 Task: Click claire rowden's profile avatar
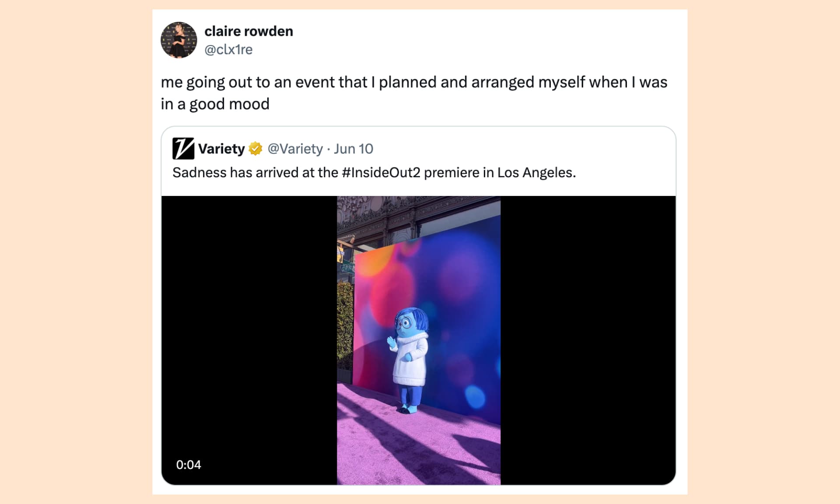click(x=178, y=40)
